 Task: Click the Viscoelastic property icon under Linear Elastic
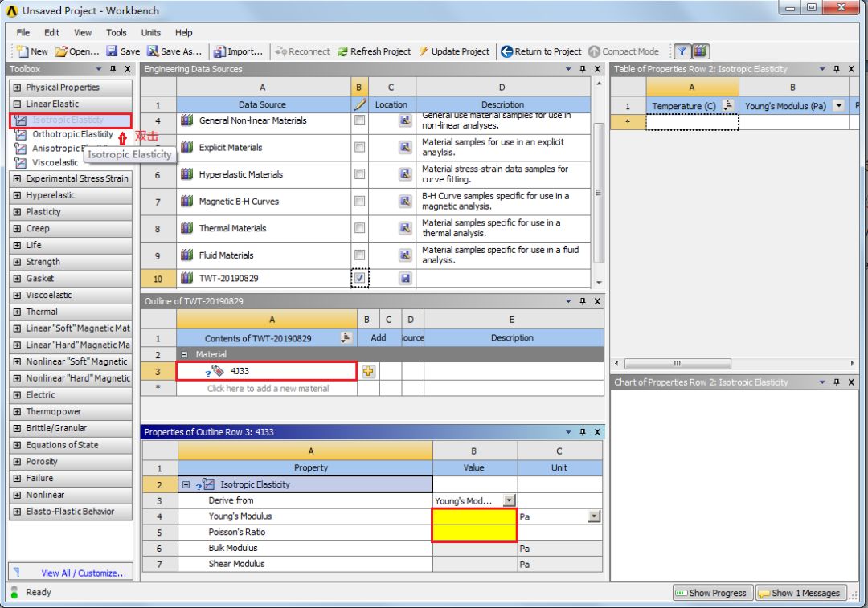click(x=20, y=163)
